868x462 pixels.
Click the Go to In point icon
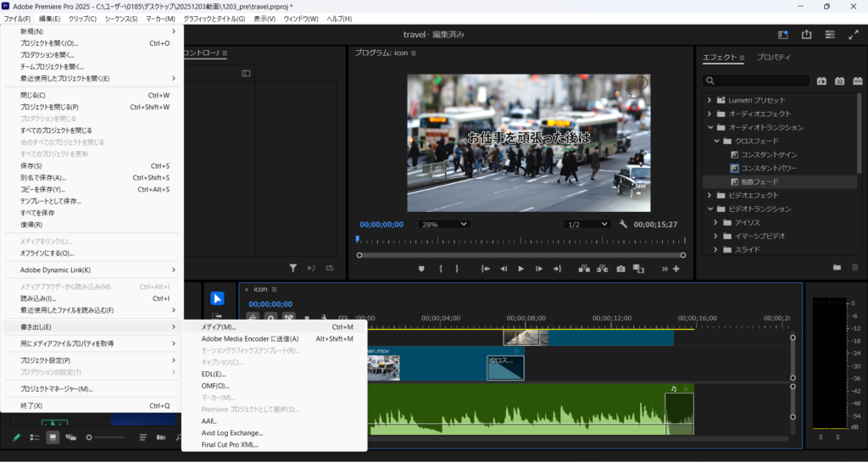pyautogui.click(x=485, y=269)
